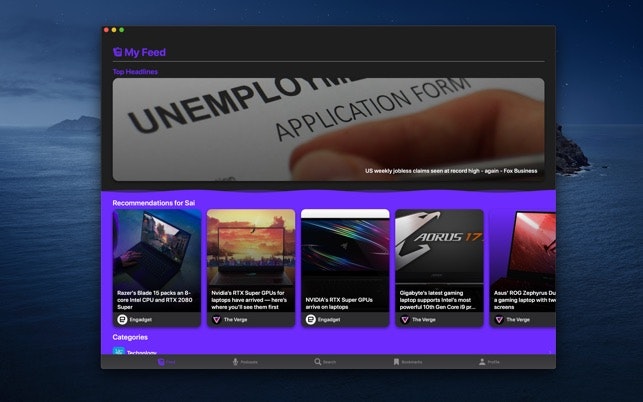Open the Search tab
Screen dimensions: 643x402
325,362
